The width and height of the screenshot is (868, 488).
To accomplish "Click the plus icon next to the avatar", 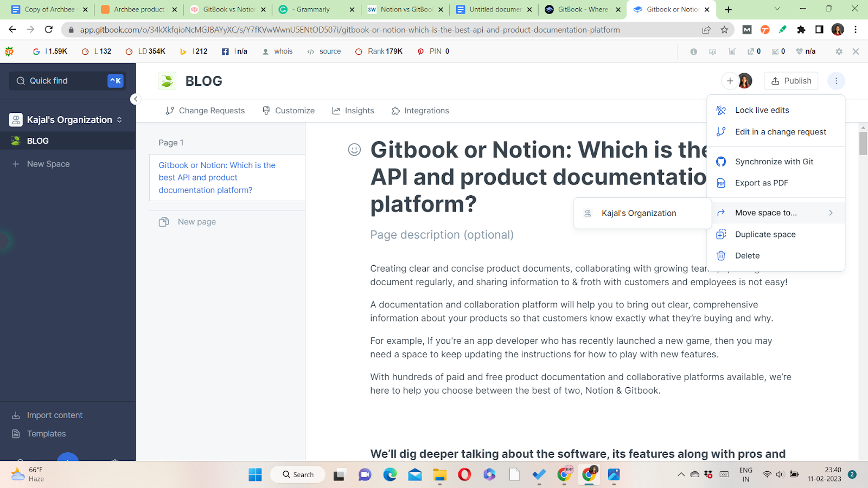I will point(730,81).
